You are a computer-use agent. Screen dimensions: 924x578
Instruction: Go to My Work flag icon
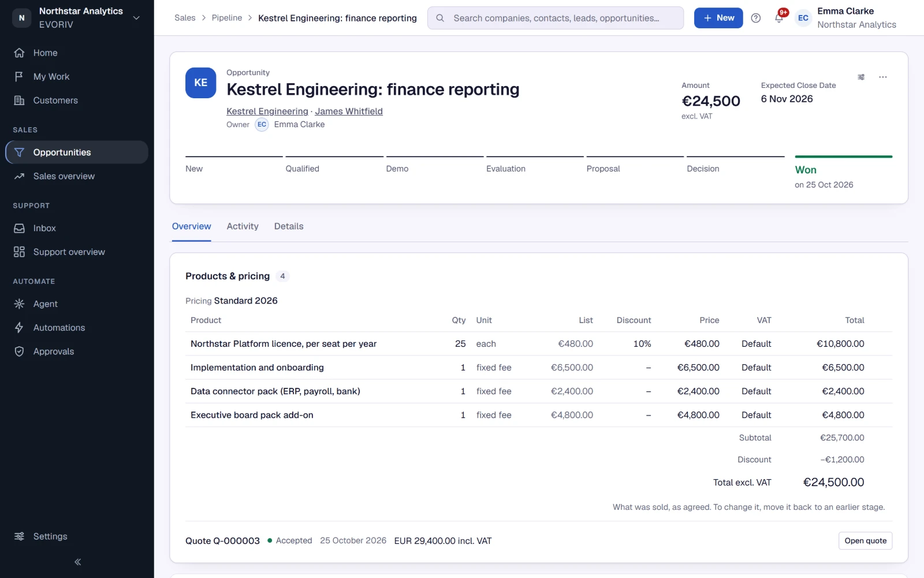(19, 76)
